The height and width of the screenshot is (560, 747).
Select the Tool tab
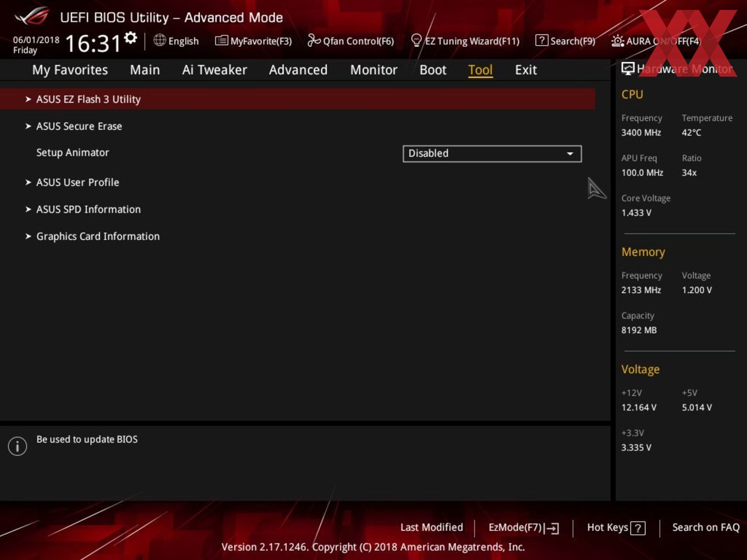pyautogui.click(x=480, y=70)
